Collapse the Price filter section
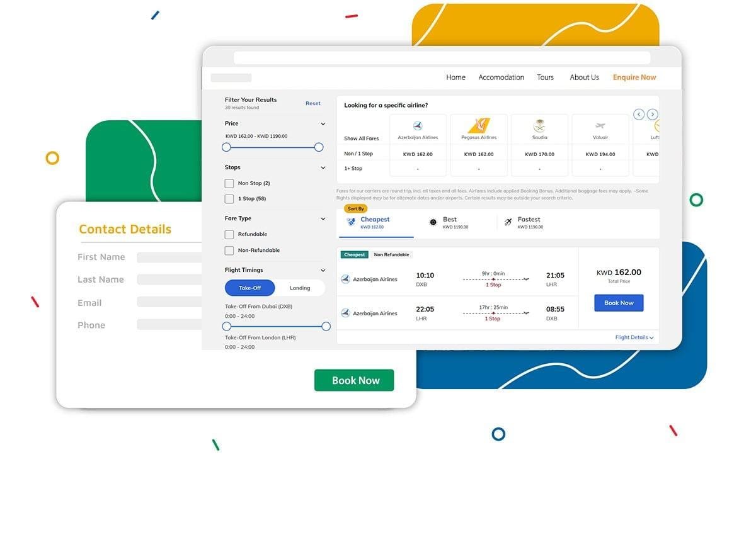This screenshot has height=559, width=756. coord(323,124)
